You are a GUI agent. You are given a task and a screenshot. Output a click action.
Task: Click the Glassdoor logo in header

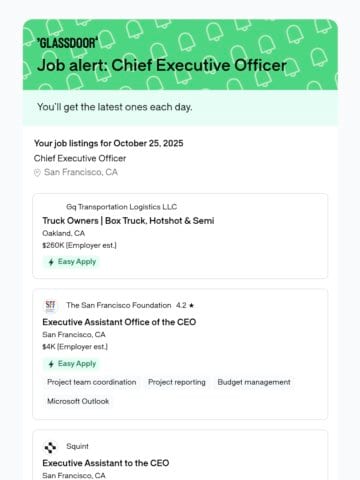click(67, 43)
